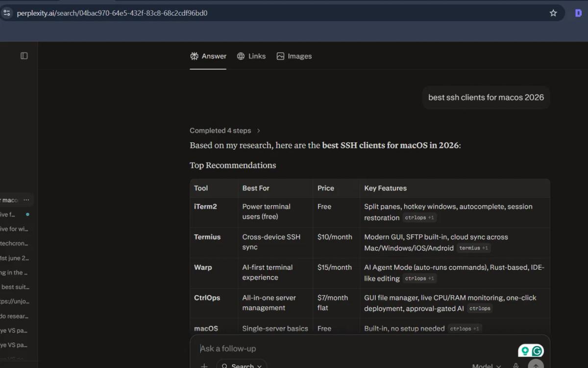Open sidebar thread '1st june 2...'

tap(14, 258)
